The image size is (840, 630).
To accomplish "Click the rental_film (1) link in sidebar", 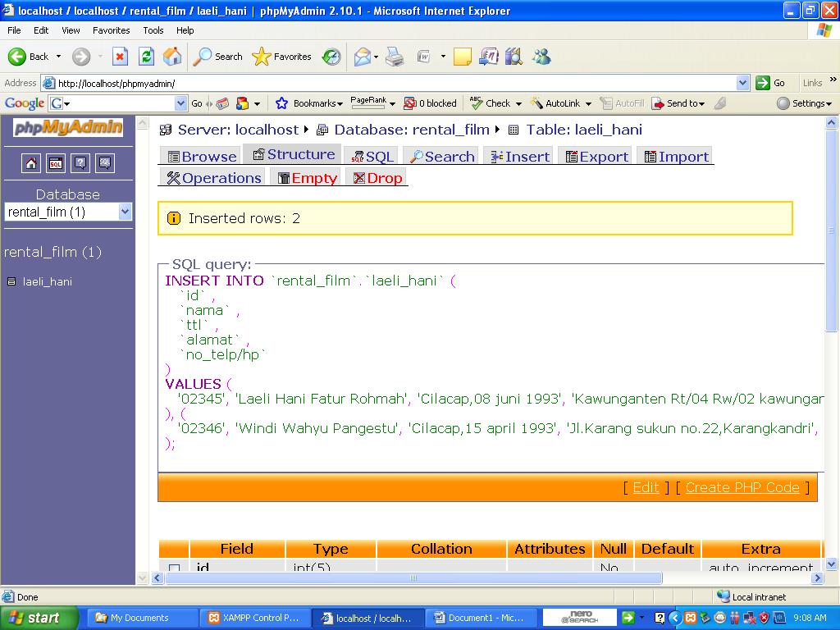I will (52, 252).
